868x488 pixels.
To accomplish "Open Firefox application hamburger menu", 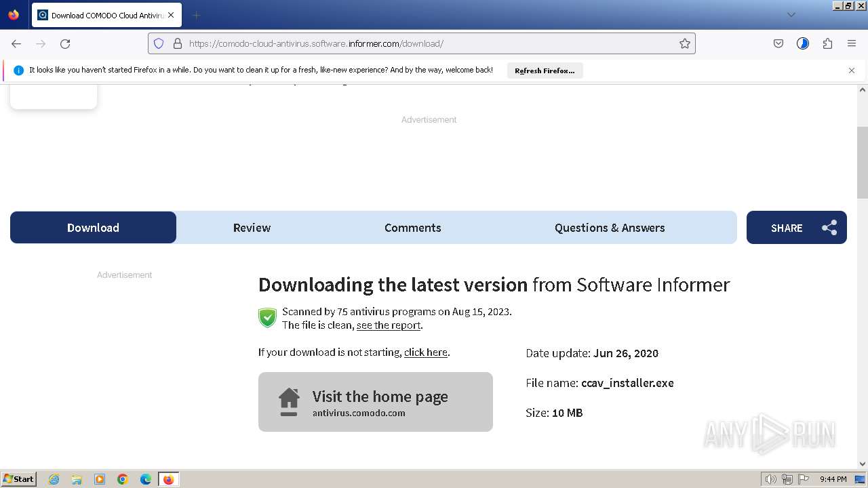I will pos(852,43).
